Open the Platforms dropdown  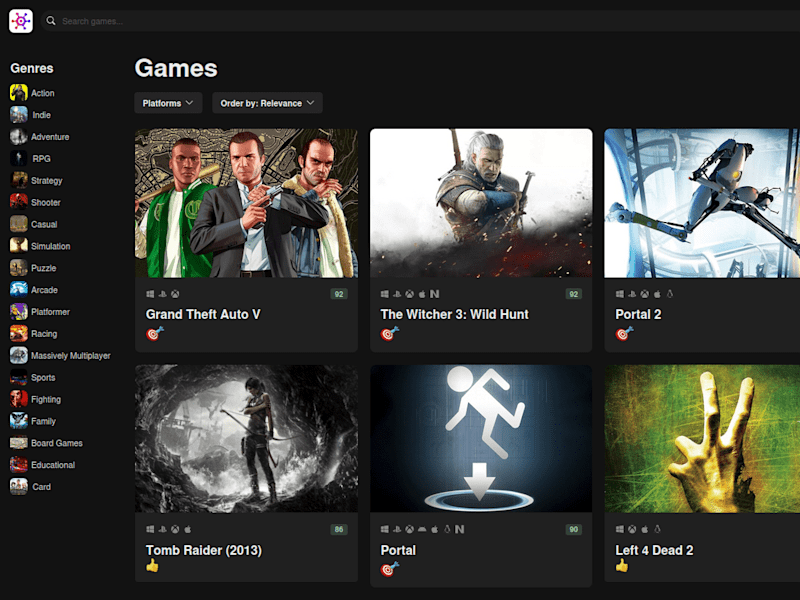[x=168, y=103]
